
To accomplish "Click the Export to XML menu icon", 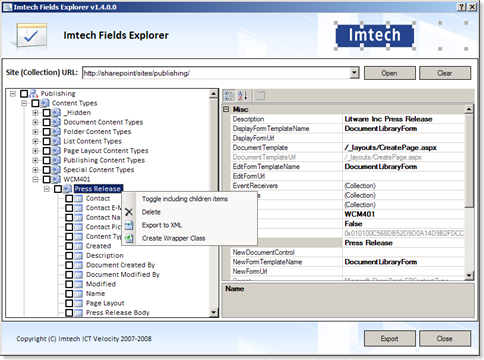I will click(129, 225).
